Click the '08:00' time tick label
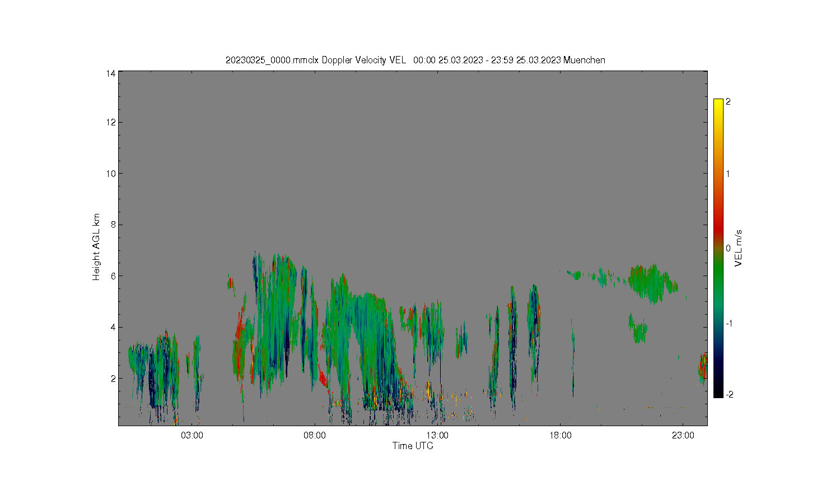Viewport: 840px width, 504px height. click(315, 436)
